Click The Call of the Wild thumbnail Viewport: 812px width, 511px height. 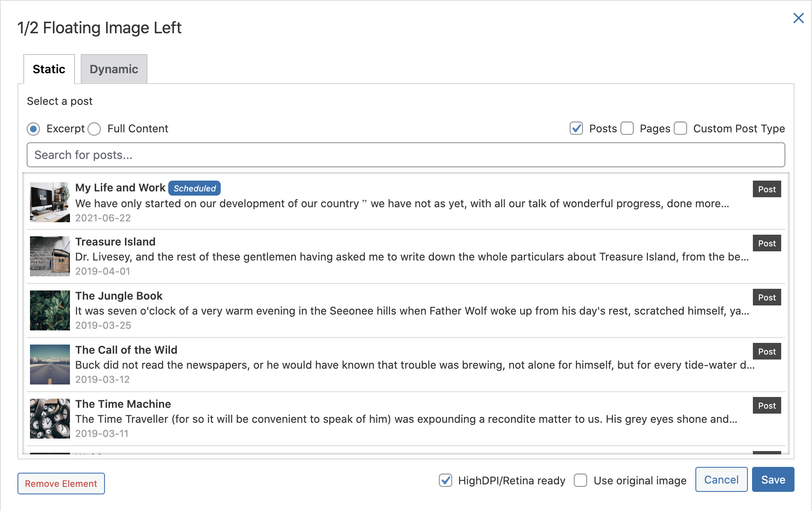coord(50,365)
